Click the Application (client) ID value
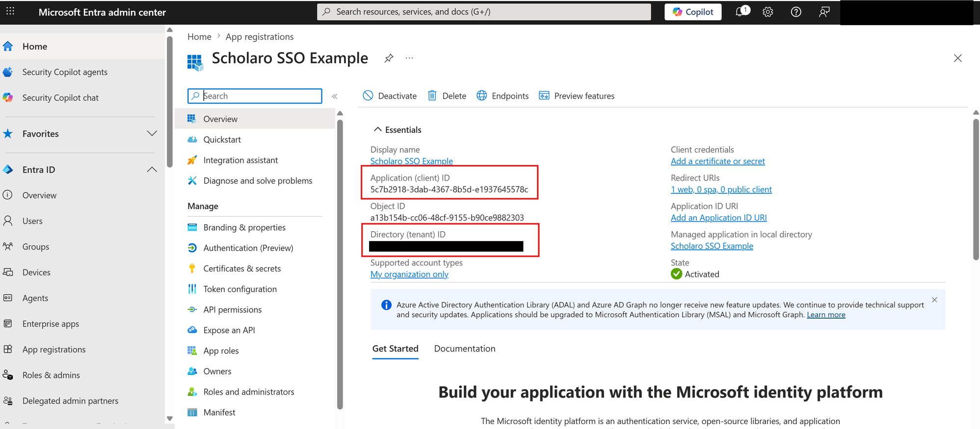The height and width of the screenshot is (429, 980). coord(449,189)
